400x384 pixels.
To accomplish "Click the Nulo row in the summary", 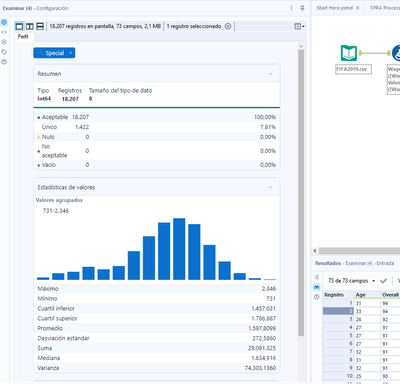I will click(157, 137).
